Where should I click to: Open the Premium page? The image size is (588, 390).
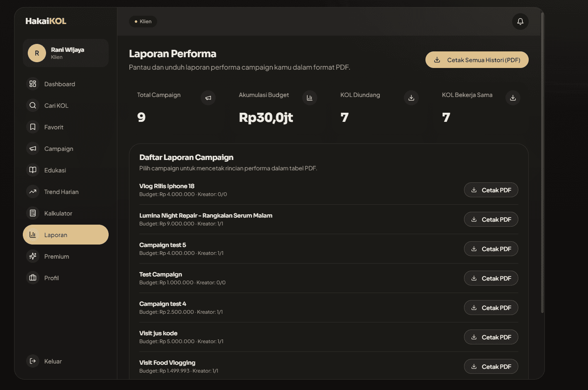pos(66,256)
